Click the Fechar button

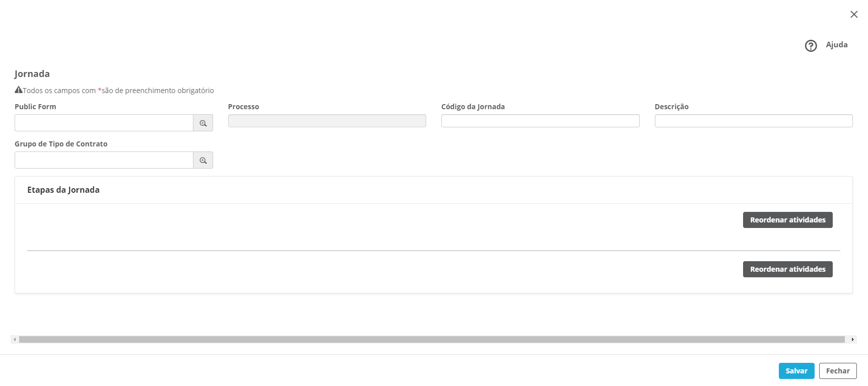tap(838, 371)
